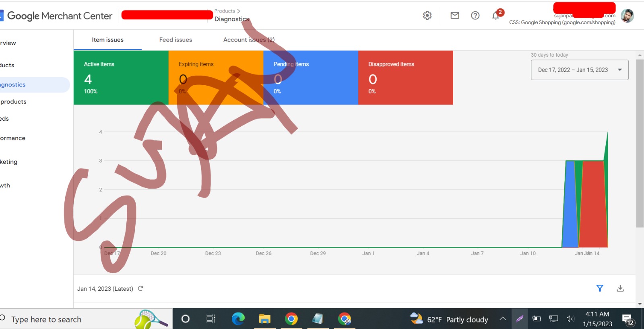Switch to the Feed issues tab
The image size is (644, 329).
(x=175, y=40)
